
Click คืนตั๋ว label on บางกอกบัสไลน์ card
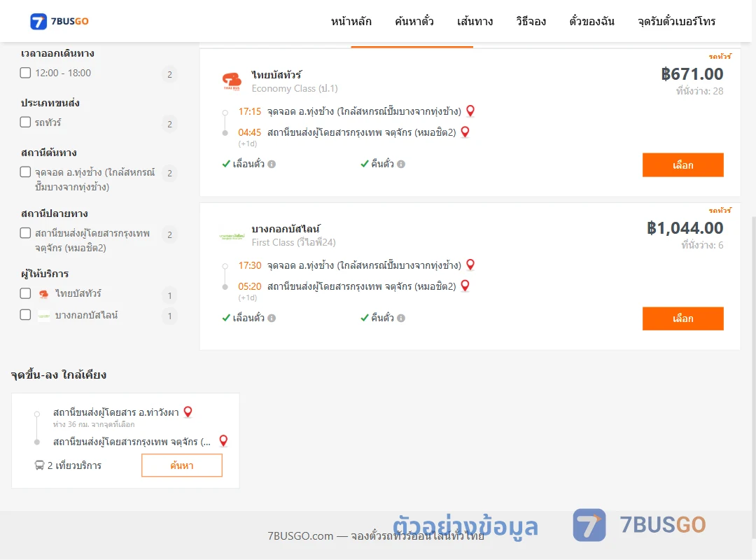[382, 318]
